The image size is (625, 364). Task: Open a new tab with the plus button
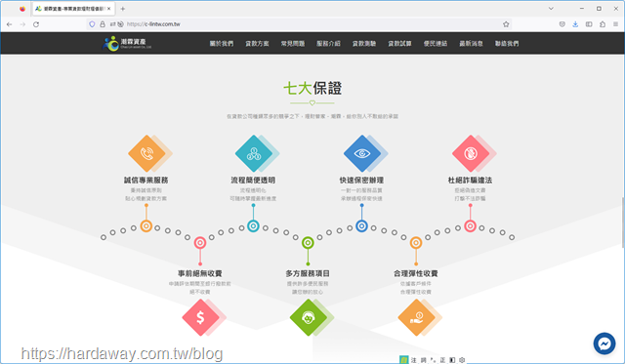(123, 9)
